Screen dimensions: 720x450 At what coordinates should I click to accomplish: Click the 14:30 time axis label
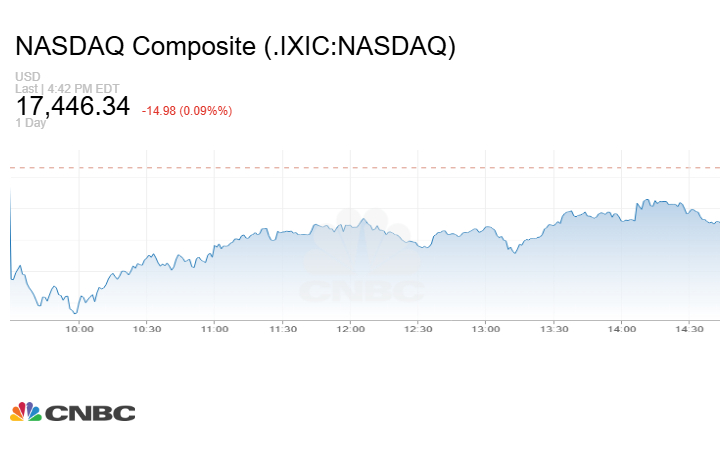[689, 329]
